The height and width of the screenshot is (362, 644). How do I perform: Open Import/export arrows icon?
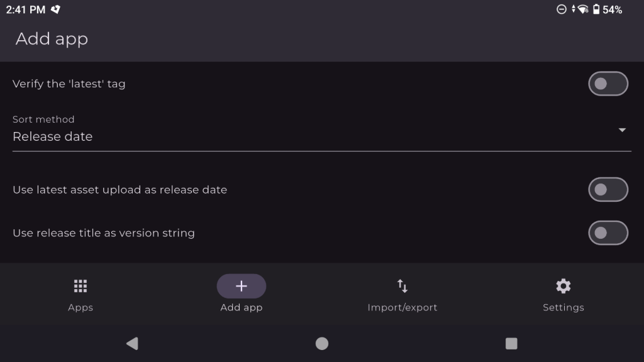click(x=402, y=286)
